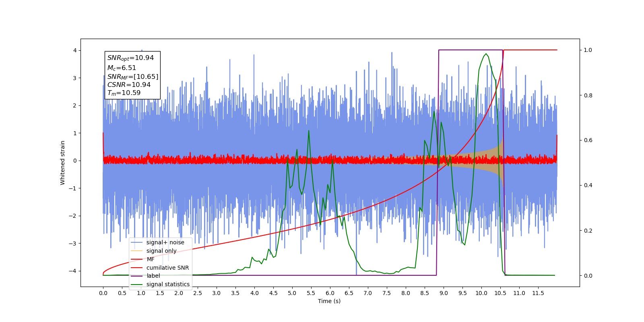Image resolution: width=644 pixels, height=322 pixels.
Task: Click the x-axis tick label 0.0
Action: tap(103, 293)
